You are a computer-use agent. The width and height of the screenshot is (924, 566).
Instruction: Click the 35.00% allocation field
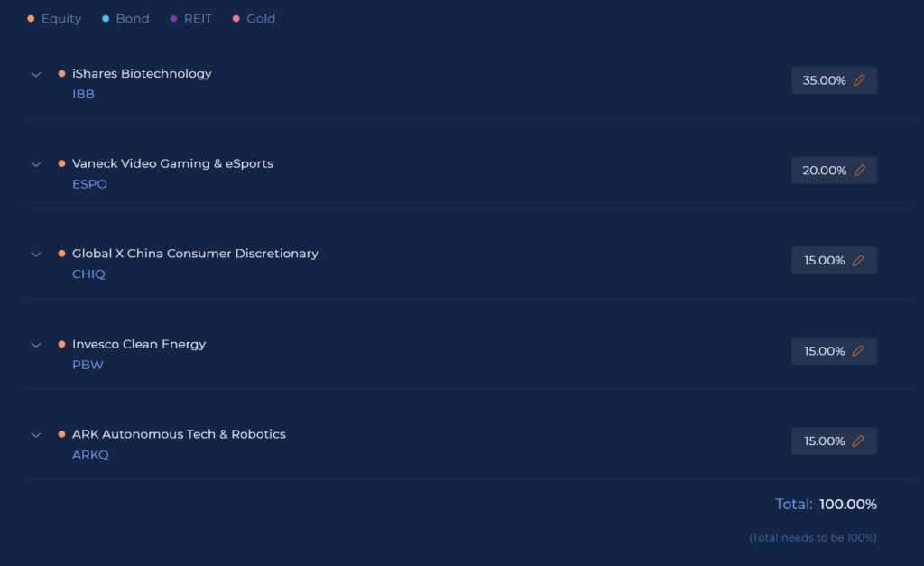point(834,80)
